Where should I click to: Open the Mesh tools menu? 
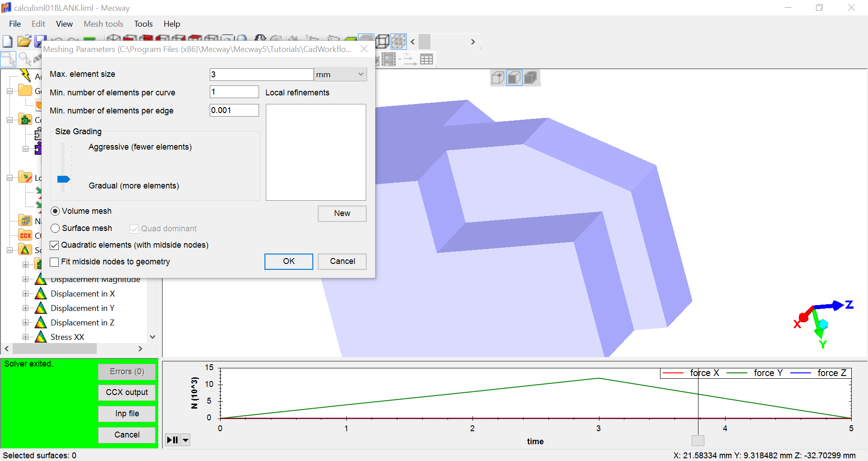pos(104,24)
